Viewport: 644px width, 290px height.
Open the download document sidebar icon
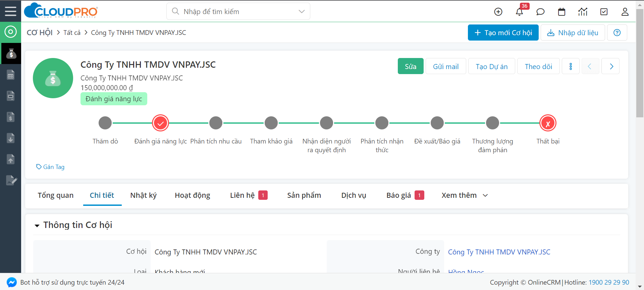click(10, 138)
